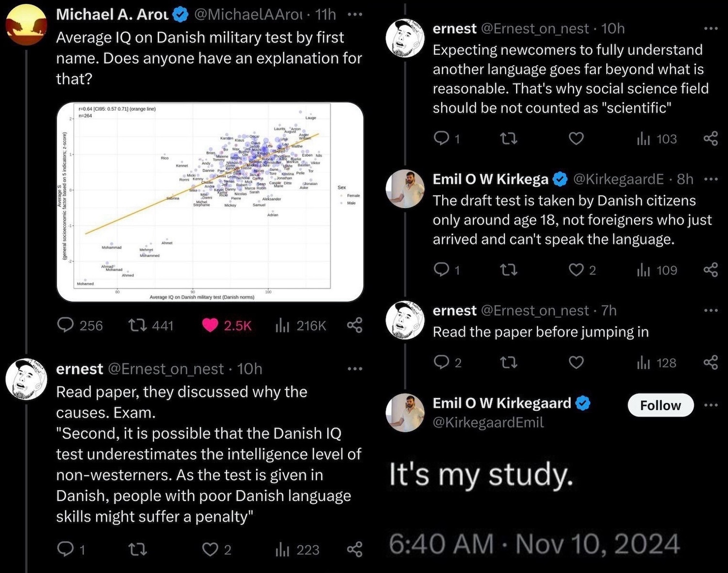This screenshot has width=728, height=573.
Task: Open Michael A. Arouet's profile avatar
Action: coord(26,24)
